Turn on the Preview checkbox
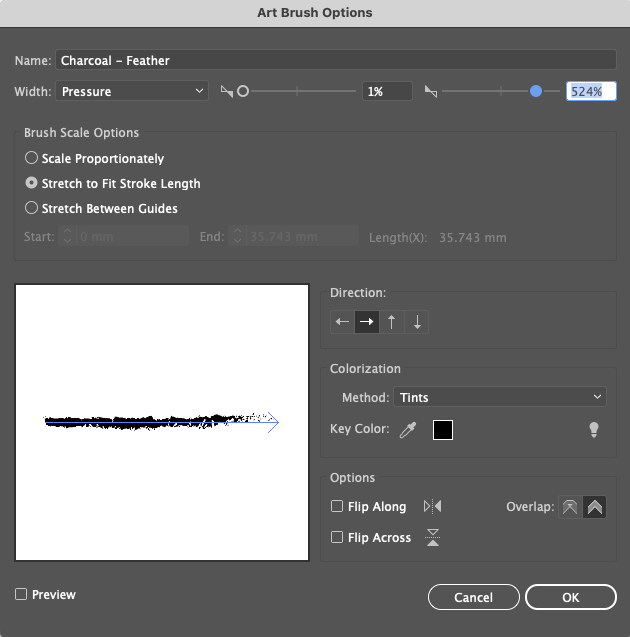Image resolution: width=630 pixels, height=637 pixels. 21,594
